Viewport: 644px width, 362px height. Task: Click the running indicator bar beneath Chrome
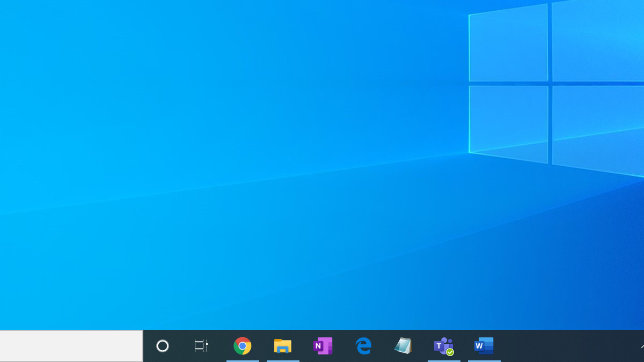click(x=243, y=361)
